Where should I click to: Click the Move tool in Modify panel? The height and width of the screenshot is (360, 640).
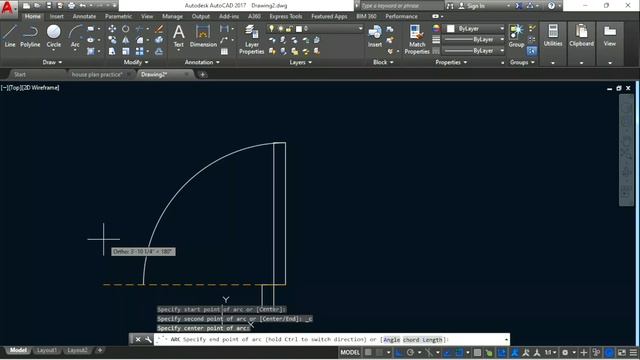pos(112,29)
